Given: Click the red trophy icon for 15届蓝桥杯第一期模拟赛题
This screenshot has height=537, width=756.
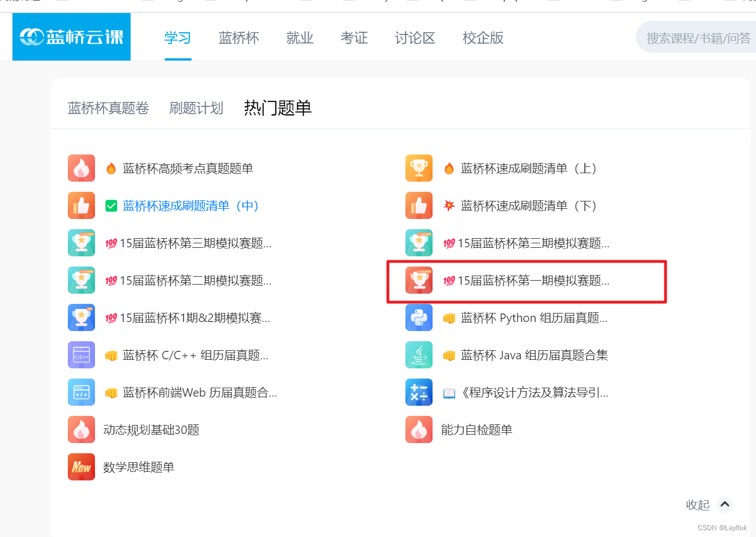Looking at the screenshot, I should tap(419, 280).
